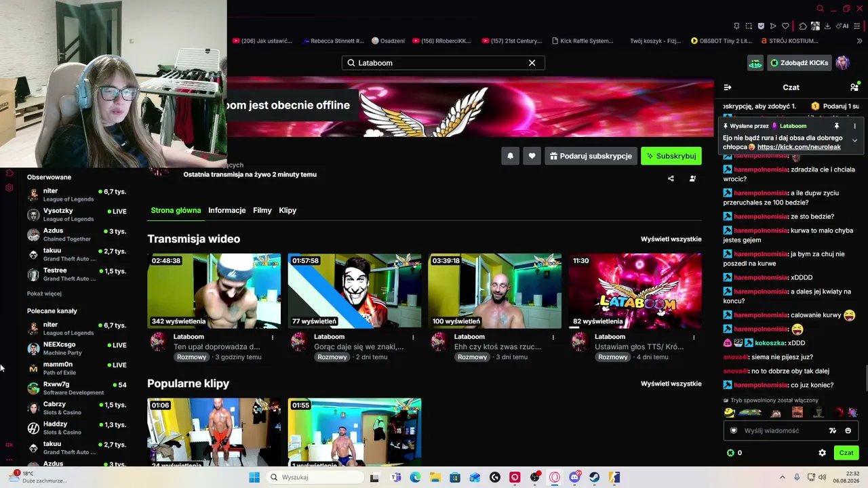Click the yellow bee quick emote
Screen dimensions: 868x488
(730, 412)
